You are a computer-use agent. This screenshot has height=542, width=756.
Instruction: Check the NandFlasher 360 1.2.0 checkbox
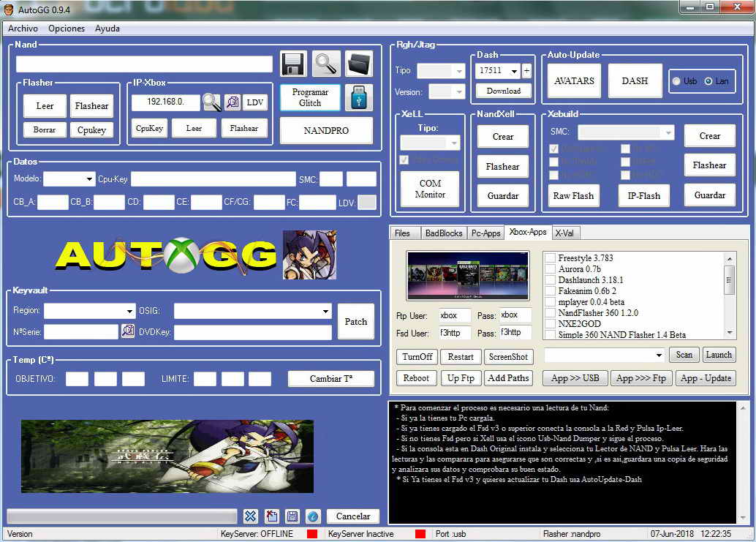(x=550, y=313)
